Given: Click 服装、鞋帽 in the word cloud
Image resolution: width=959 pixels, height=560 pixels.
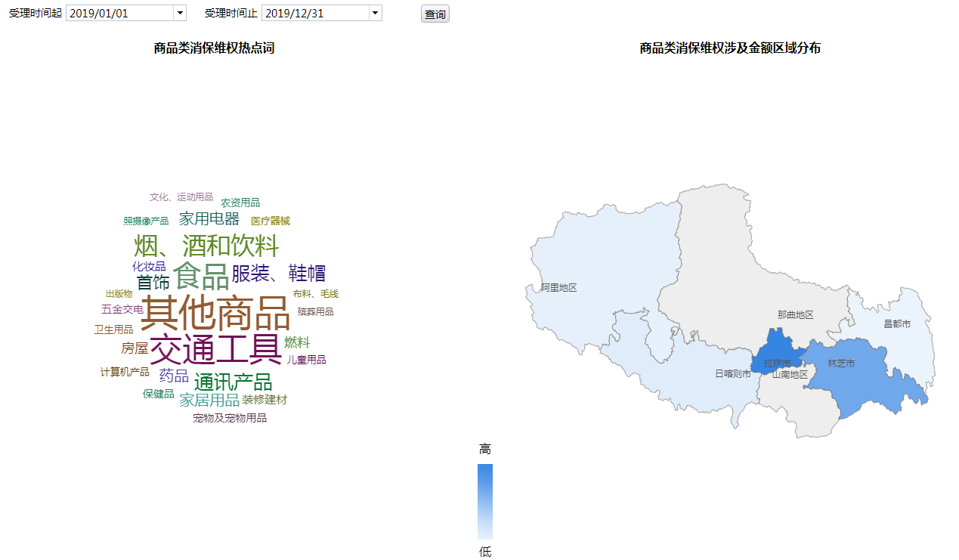Looking at the screenshot, I should 278,273.
